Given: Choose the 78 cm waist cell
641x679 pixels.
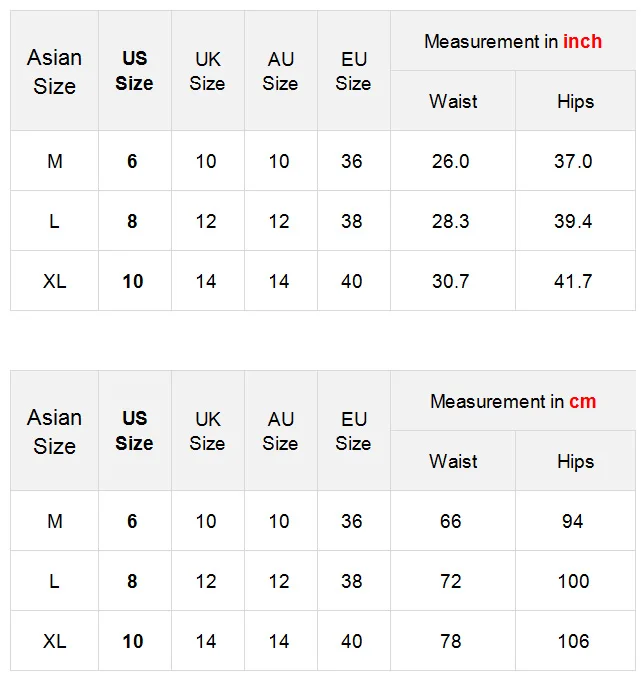Looking at the screenshot, I should [451, 641].
